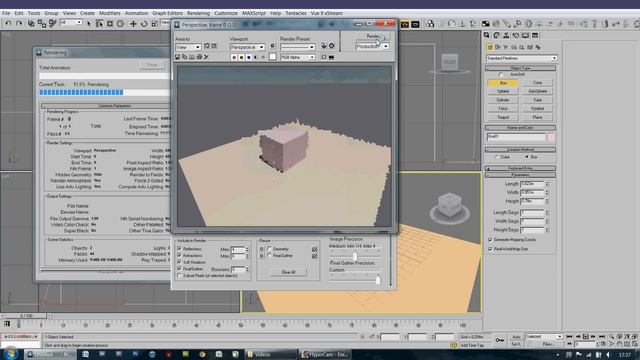Toggle the AutoGrid checkbox
Image resolution: width=640 pixels, height=360 pixels.
(501, 75)
